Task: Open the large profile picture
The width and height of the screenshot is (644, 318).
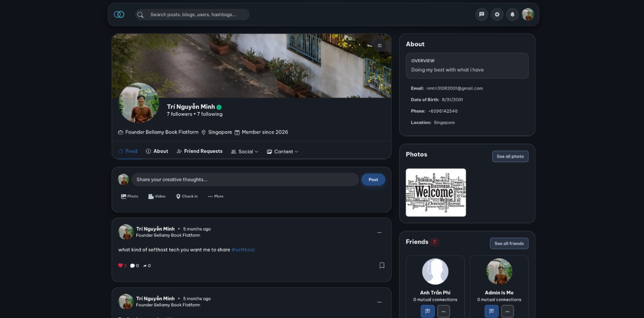Action: (x=138, y=103)
